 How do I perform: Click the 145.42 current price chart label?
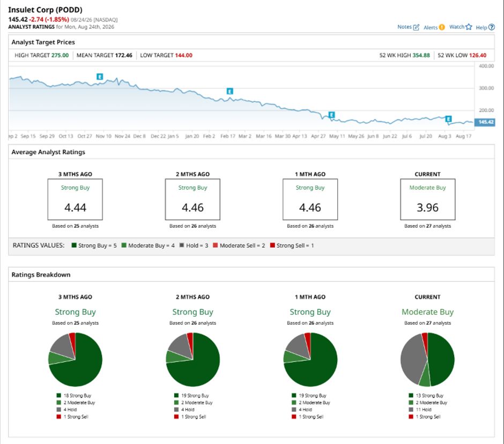pos(485,122)
